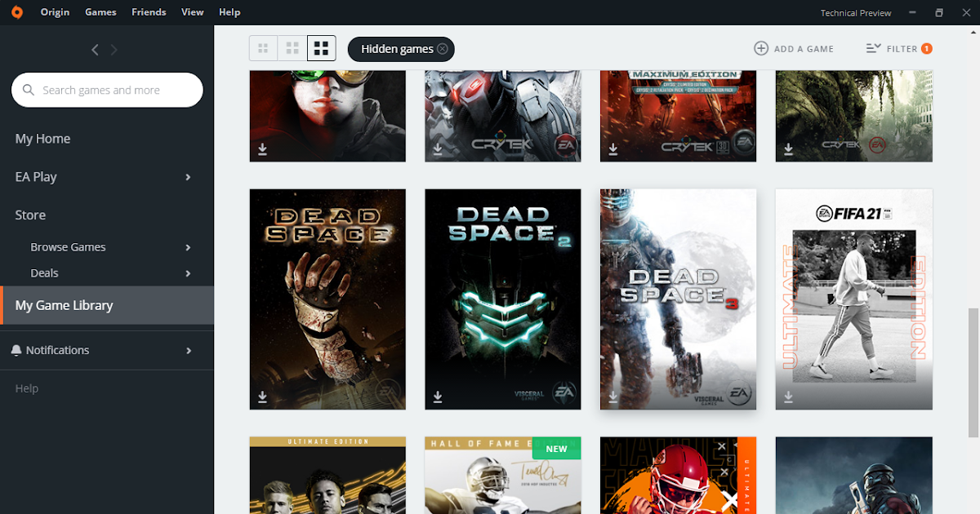Viewport: 980px width, 514px height.
Task: Open the FIFA 21 Ultimate Edition tile
Action: pos(853,299)
